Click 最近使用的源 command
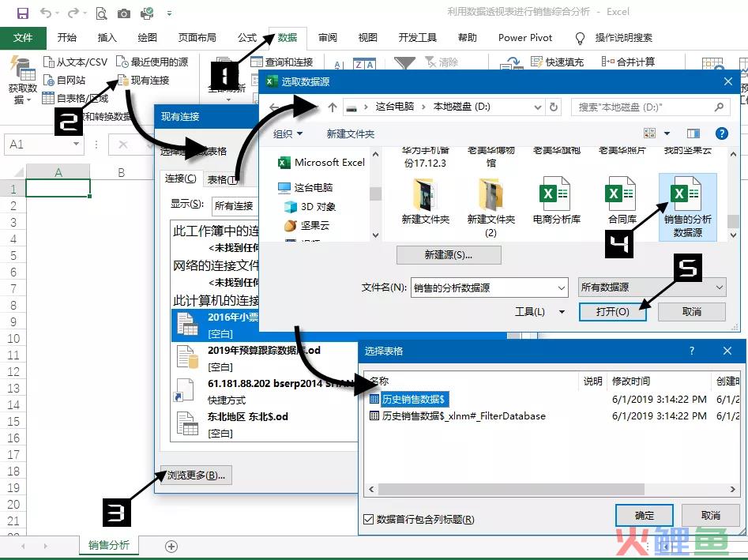Viewport: 748px width, 560px height. pyautogui.click(x=152, y=62)
